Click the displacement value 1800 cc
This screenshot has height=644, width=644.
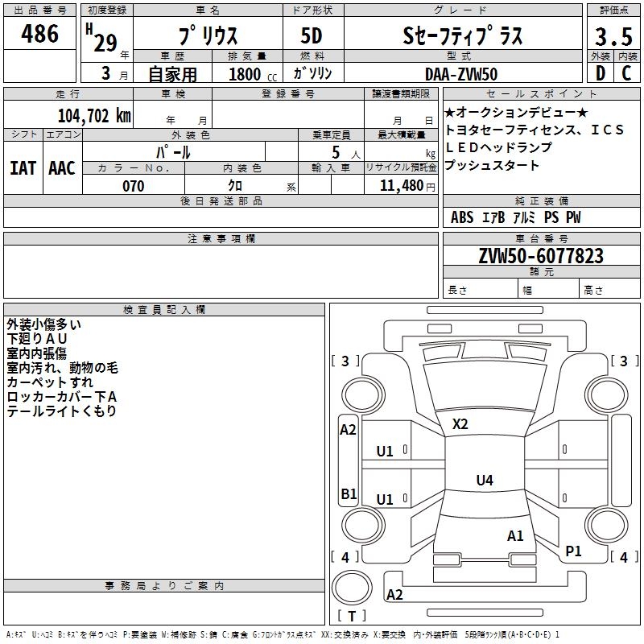(253, 75)
